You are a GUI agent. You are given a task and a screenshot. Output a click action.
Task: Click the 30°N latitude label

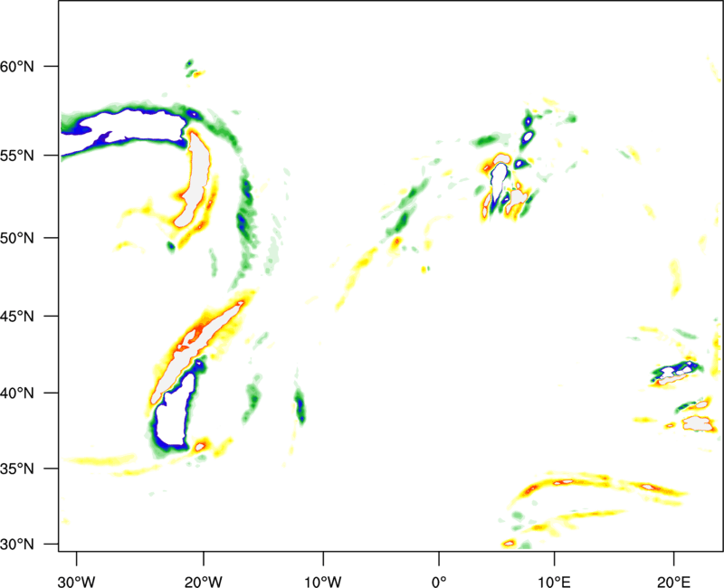(x=17, y=545)
